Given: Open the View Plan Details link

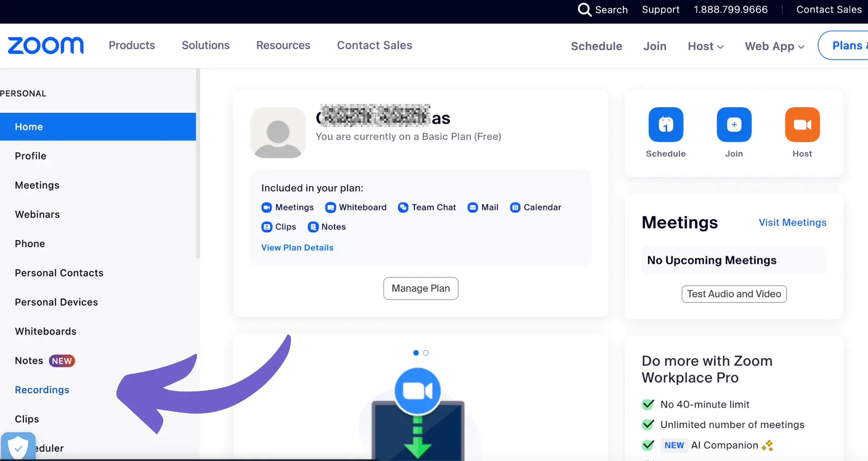Looking at the screenshot, I should 297,248.
